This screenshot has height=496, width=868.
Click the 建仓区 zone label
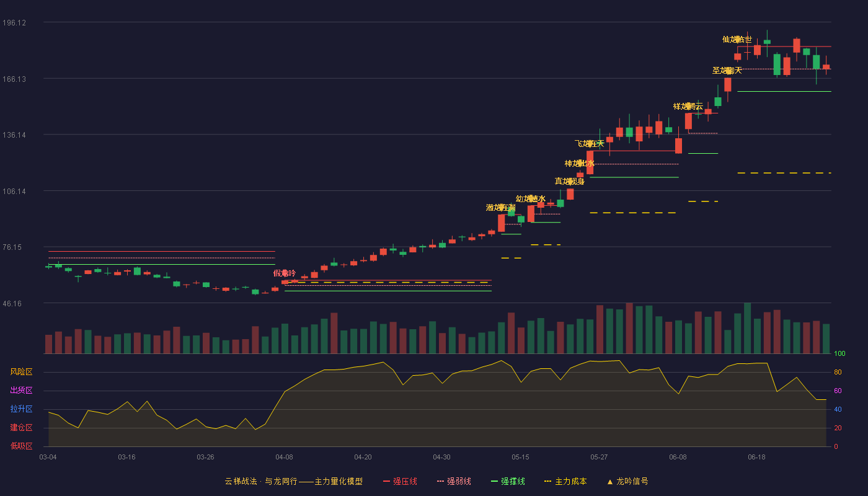22,428
